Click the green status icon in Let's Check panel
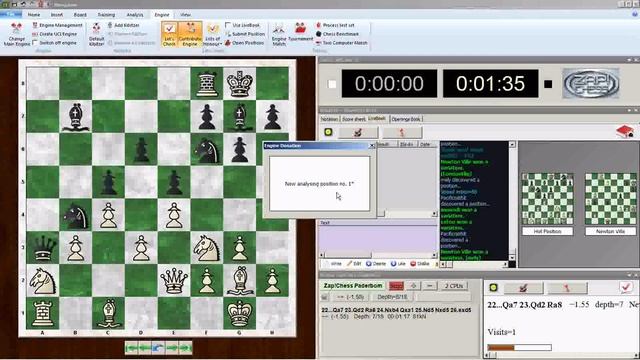Viewport: 640px width, 360px height. (493, 288)
